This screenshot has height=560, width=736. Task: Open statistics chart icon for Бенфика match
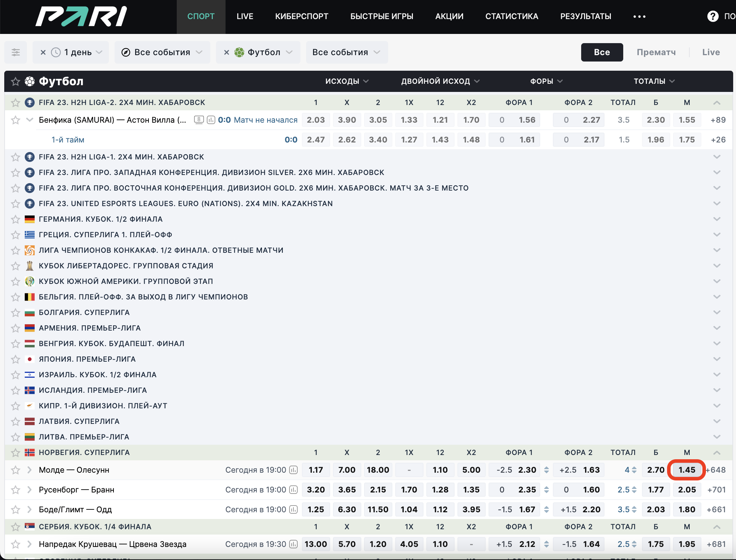pos(211,119)
